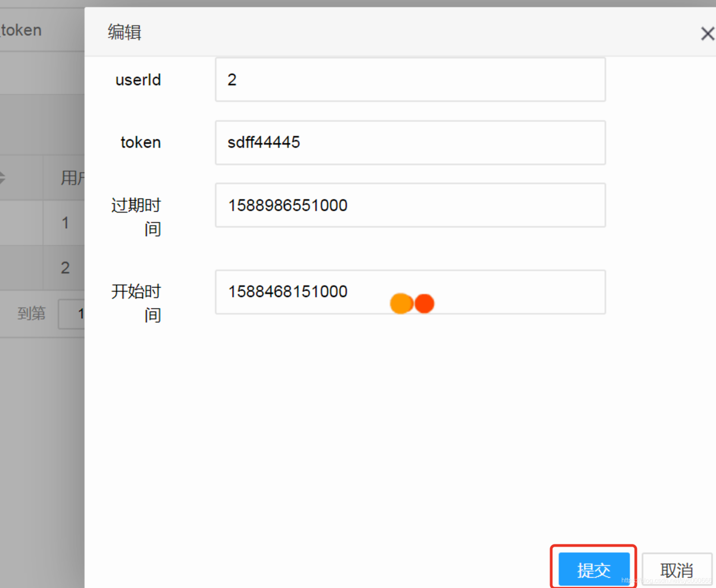Click the 过期时间 expiration time field

(410, 205)
